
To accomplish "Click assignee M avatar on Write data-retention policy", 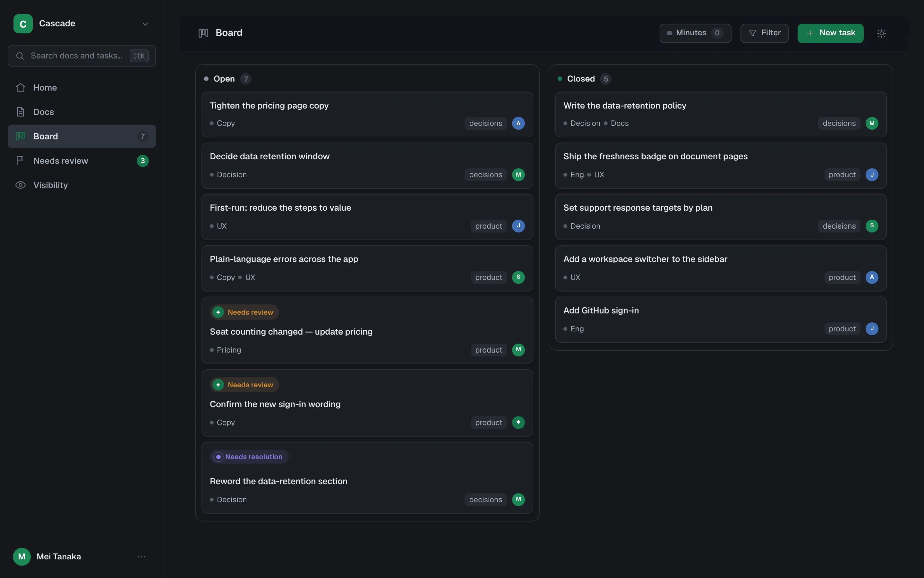I will click(x=872, y=124).
